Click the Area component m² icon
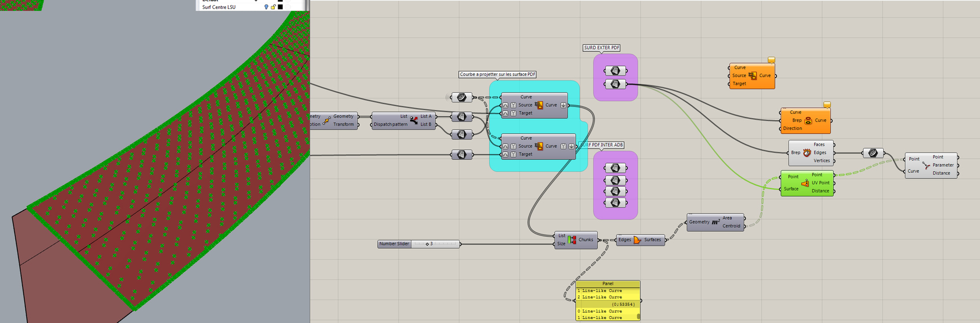Viewport: 980px width, 323px height. [716, 222]
